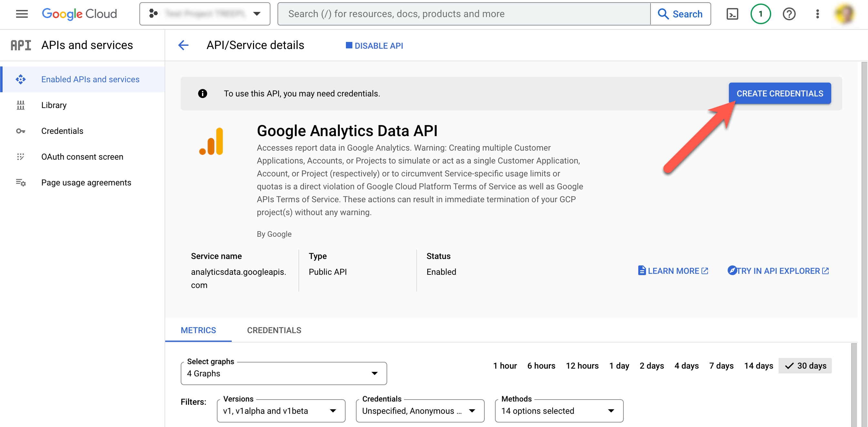868x427 pixels.
Task: Click the metrics panel inner scrollbar
Action: click(x=853, y=385)
